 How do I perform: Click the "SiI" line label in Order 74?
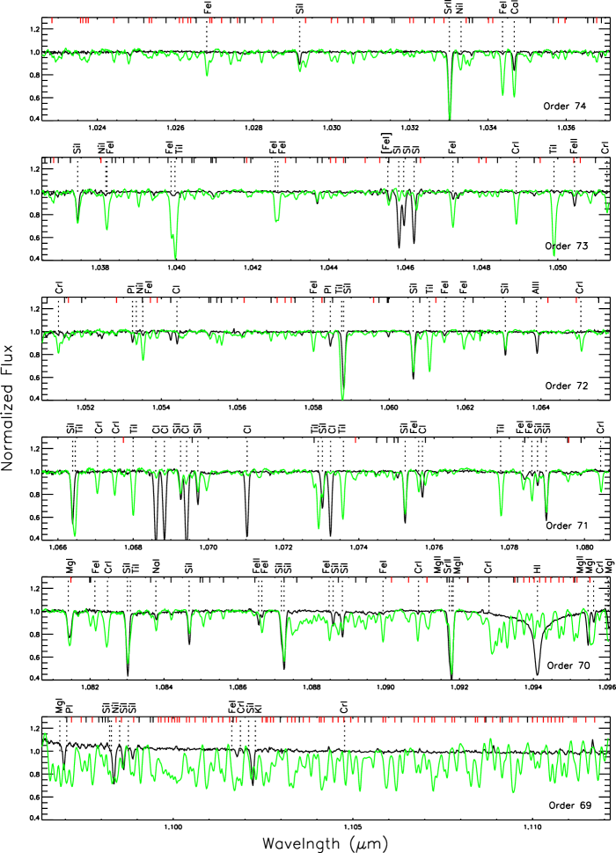[x=299, y=9]
